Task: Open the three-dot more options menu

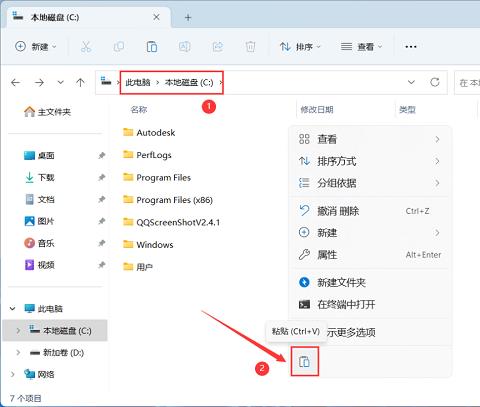Action: 411,47
